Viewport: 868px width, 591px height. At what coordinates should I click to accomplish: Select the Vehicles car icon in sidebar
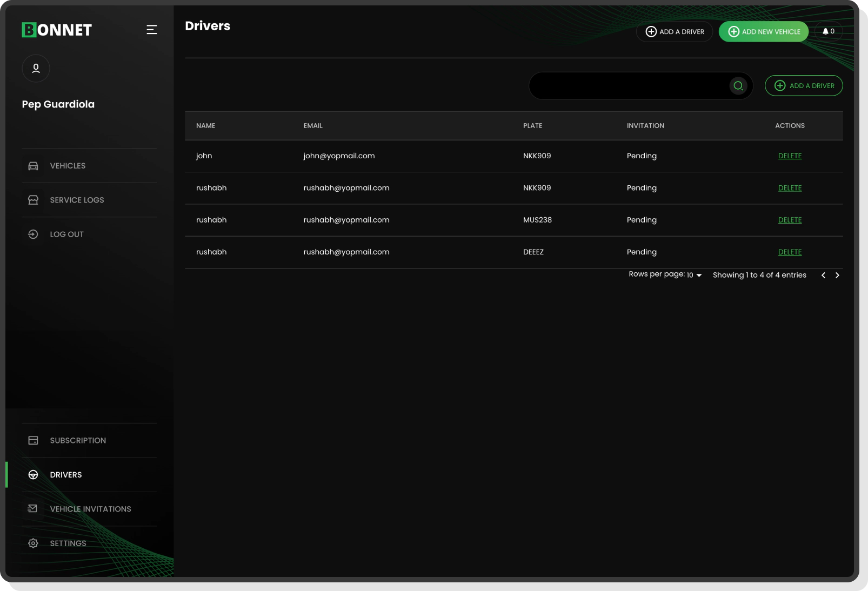click(33, 166)
